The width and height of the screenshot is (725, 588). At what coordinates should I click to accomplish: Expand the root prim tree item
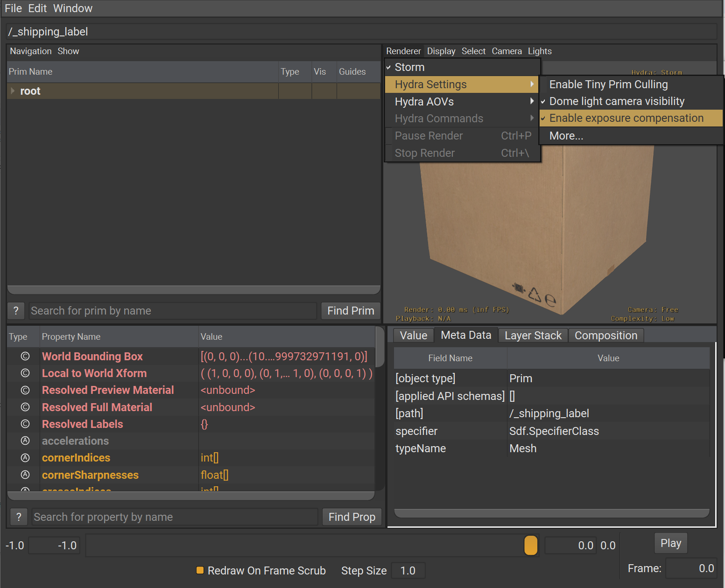pos(13,91)
